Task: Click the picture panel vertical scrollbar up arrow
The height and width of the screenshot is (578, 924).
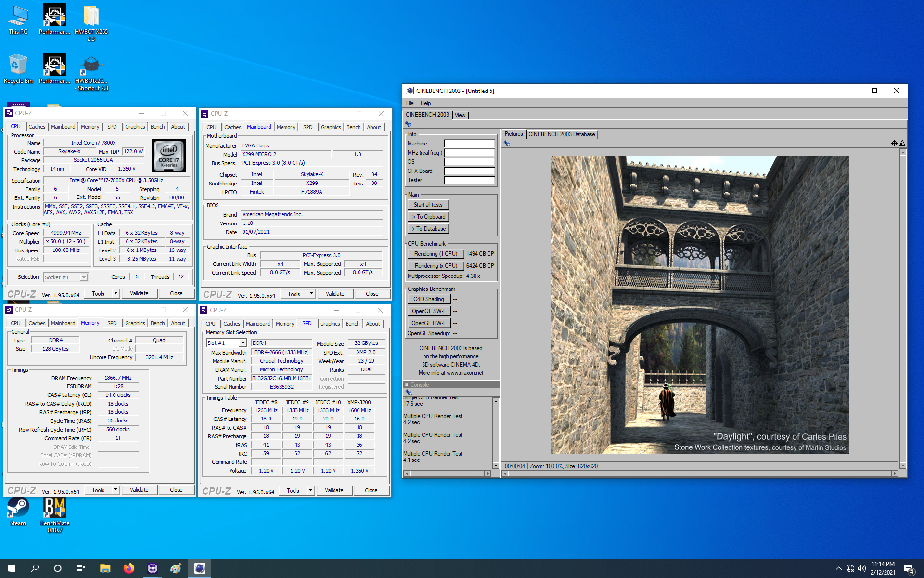Action: click(x=903, y=152)
